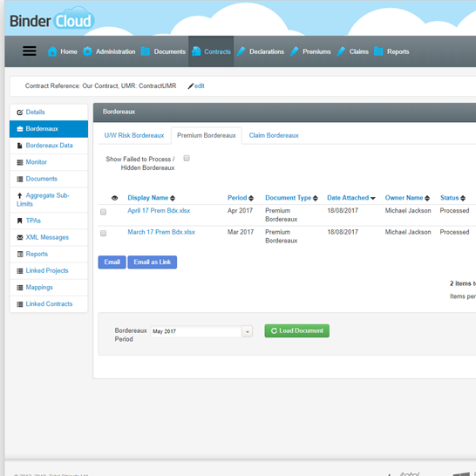Click the Apr 2017 period cell
Viewport: 476px width, 476px height.
[x=240, y=210]
